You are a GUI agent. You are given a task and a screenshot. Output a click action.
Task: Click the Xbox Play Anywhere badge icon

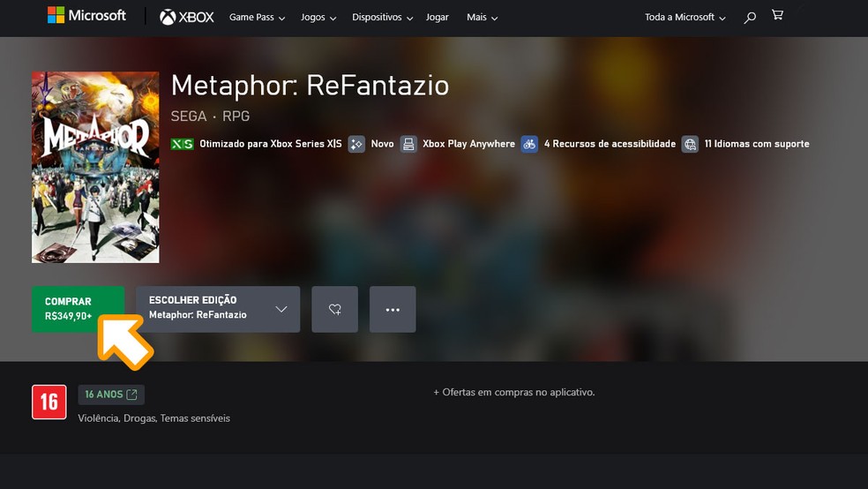click(x=408, y=144)
